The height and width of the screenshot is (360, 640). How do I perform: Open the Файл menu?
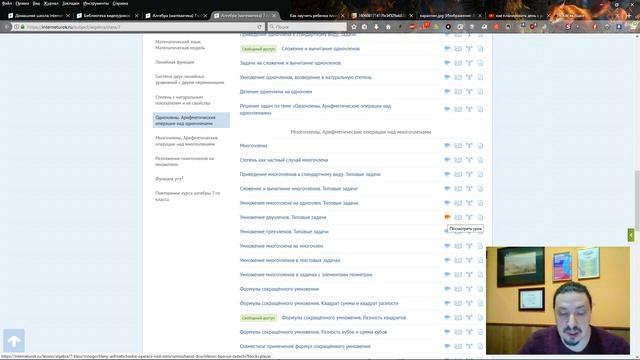point(7,3)
